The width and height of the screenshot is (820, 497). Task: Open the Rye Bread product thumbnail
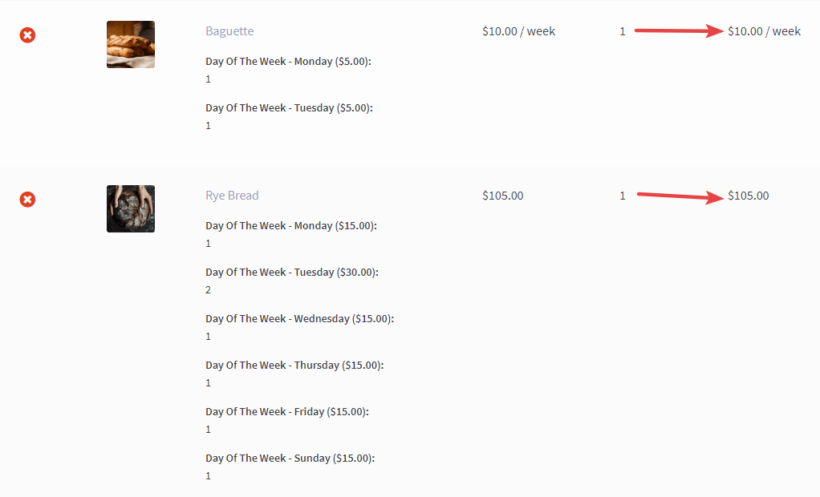coord(131,209)
